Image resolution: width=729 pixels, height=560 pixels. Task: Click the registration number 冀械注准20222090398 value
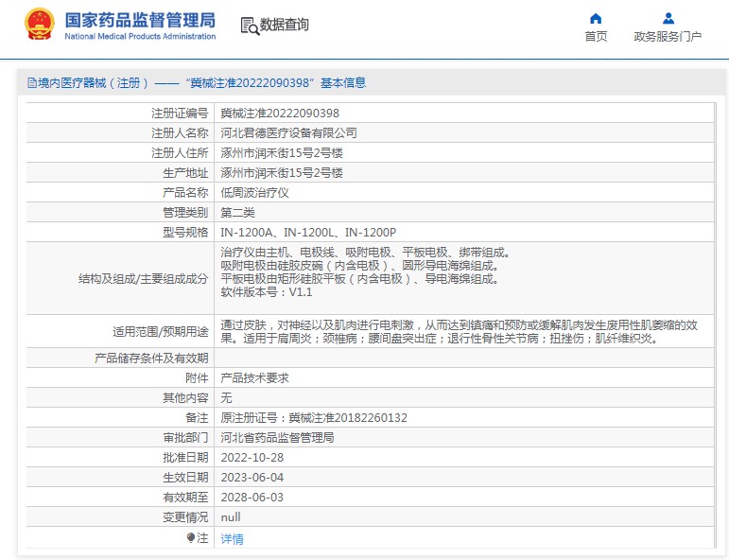280,113
